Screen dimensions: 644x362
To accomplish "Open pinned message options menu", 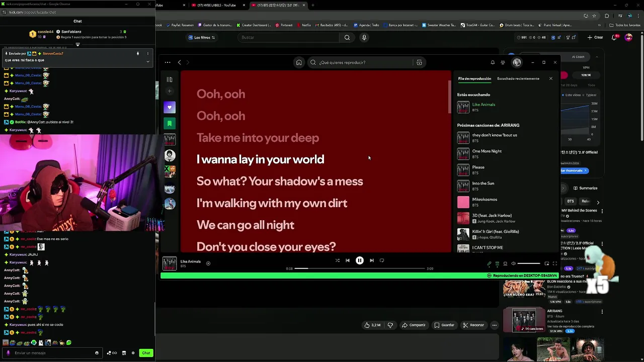I will coord(147,53).
